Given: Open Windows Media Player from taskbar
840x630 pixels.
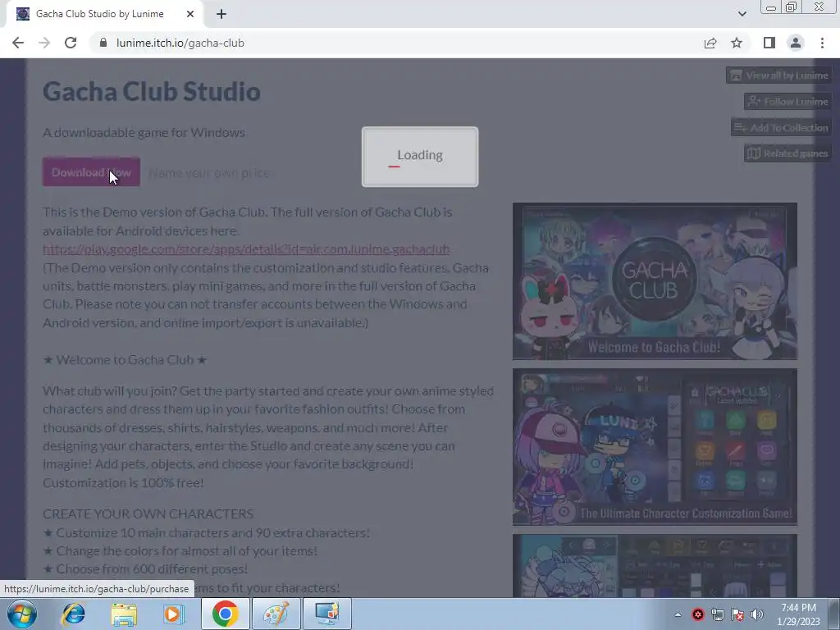Looking at the screenshot, I should [173, 614].
